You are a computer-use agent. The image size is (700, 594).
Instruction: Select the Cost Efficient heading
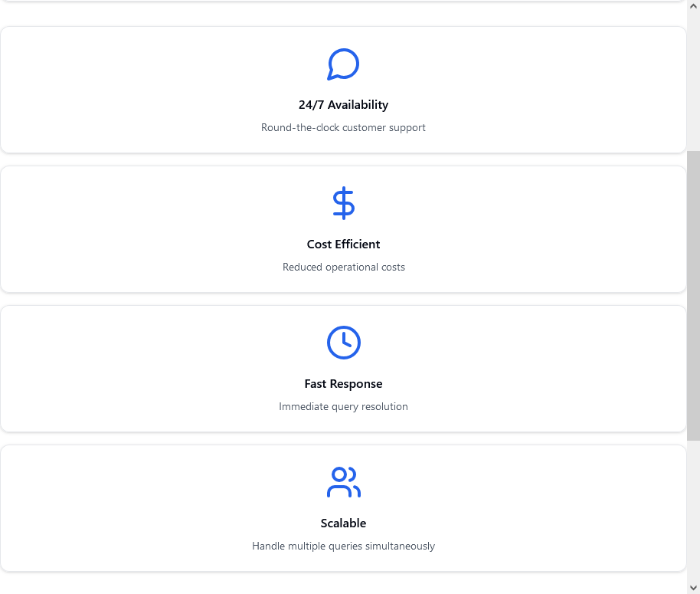(343, 244)
